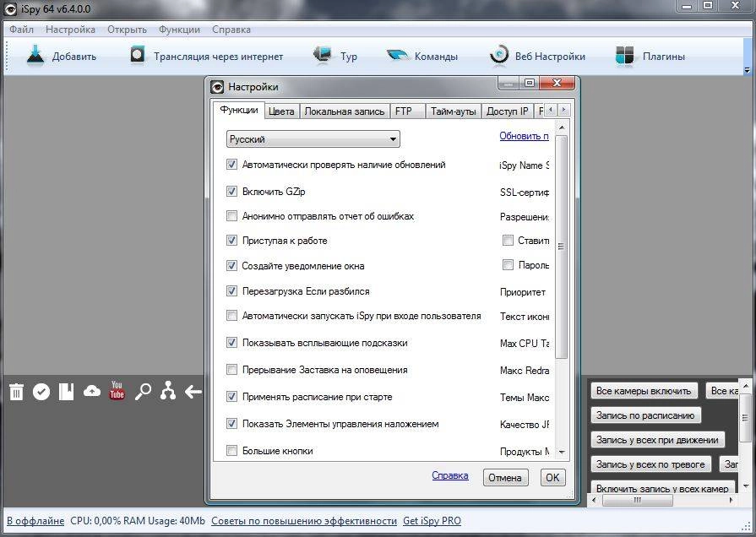This screenshot has width=756, height=537.
Task: Expand the main toolbar overflow arrow
Action: [x=748, y=70]
